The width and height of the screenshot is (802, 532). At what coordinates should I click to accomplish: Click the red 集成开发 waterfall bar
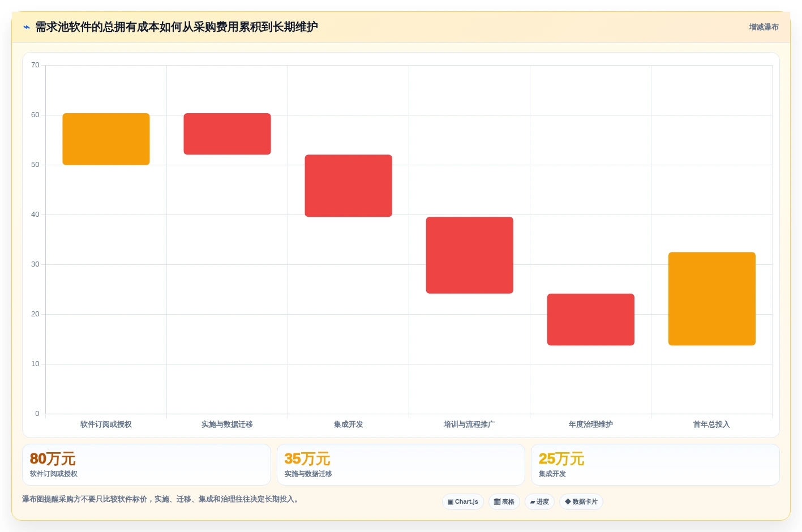pyautogui.click(x=348, y=186)
